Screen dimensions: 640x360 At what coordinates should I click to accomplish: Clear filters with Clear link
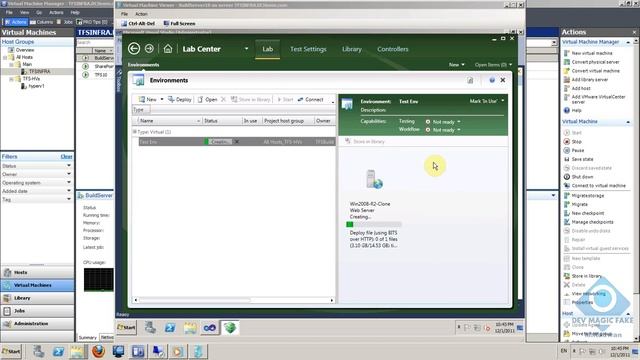pyautogui.click(x=66, y=156)
